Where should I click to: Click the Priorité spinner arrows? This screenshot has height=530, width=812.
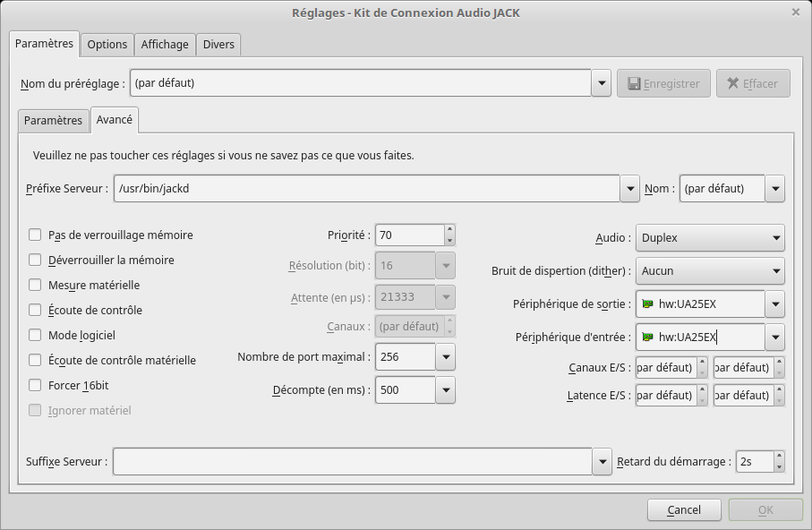click(x=449, y=235)
